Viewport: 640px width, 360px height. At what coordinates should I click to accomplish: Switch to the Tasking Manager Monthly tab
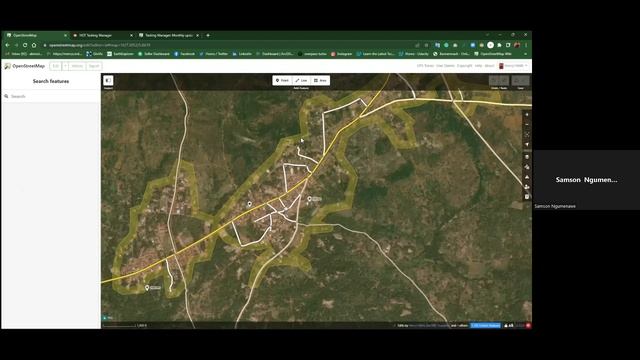click(169, 36)
